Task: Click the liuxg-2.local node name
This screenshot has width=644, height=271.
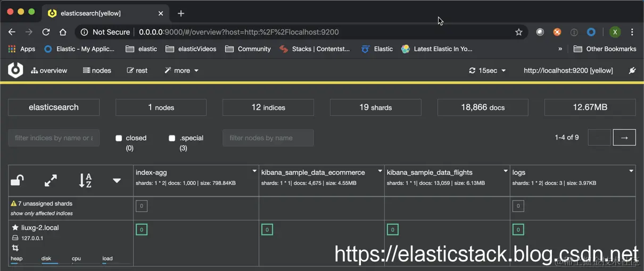Action: pyautogui.click(x=40, y=227)
